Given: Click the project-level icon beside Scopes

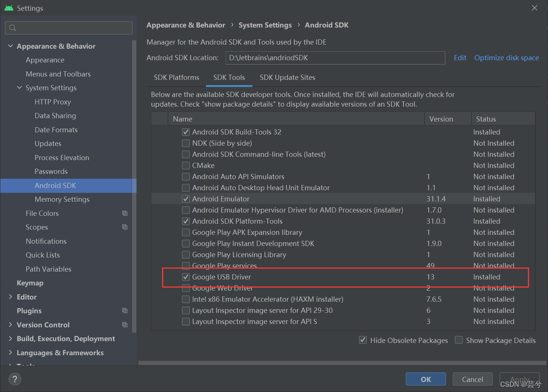Looking at the screenshot, I should click(x=125, y=227).
